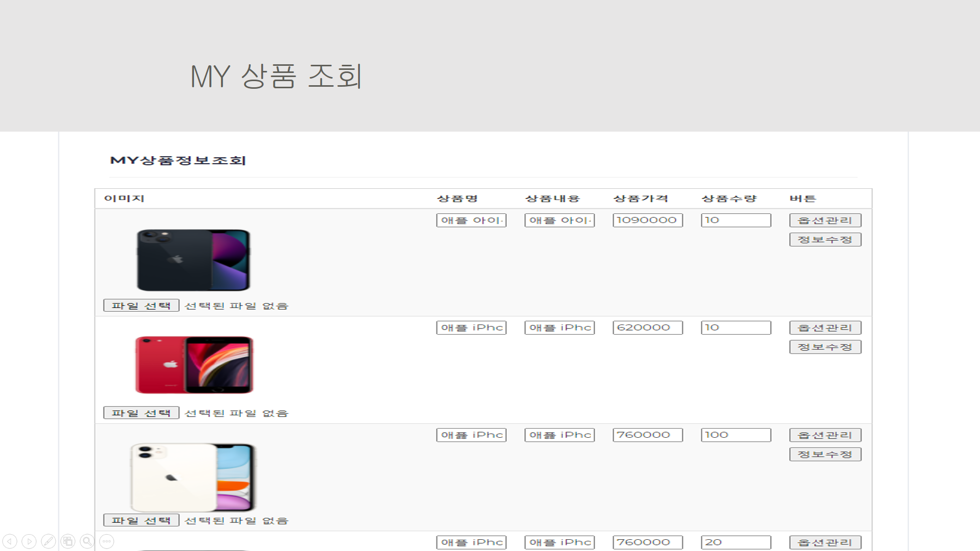
Task: Click the 상품수량 column header
Action: pyautogui.click(x=729, y=198)
